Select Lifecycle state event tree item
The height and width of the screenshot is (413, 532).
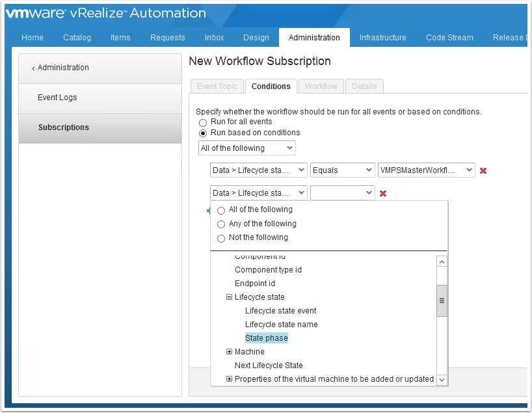[280, 310]
